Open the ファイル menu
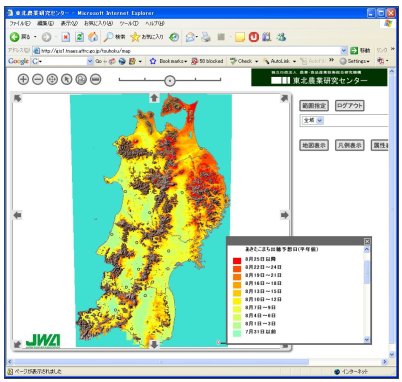 pyautogui.click(x=20, y=23)
